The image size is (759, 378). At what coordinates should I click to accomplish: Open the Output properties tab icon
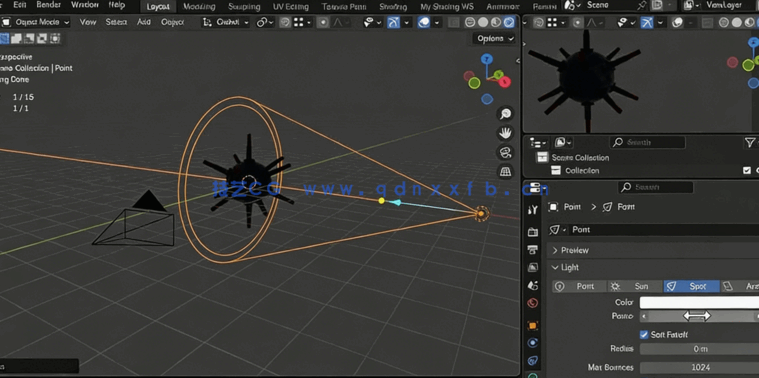(533, 250)
